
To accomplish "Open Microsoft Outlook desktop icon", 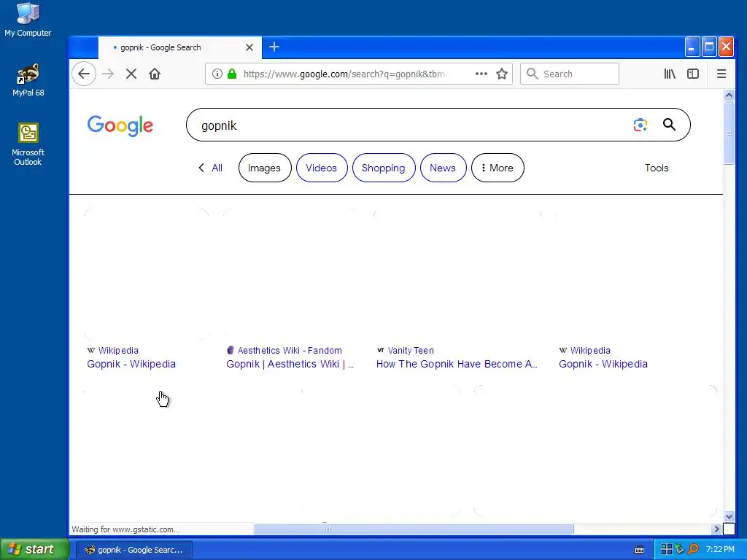I will pyautogui.click(x=28, y=144).
